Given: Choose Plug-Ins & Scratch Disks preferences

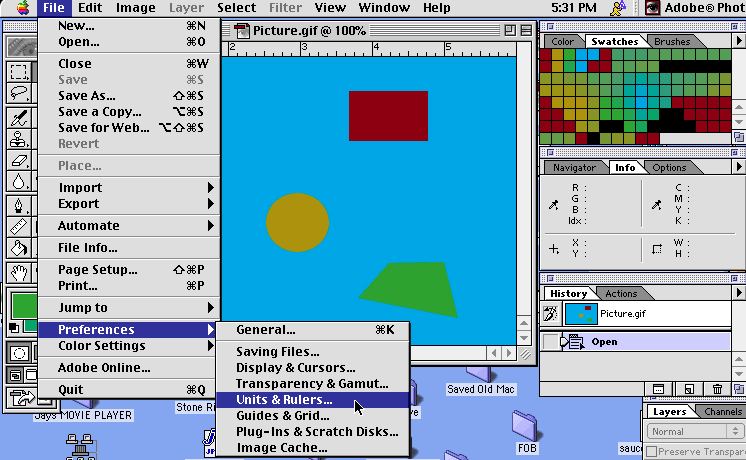Looking at the screenshot, I should [313, 431].
